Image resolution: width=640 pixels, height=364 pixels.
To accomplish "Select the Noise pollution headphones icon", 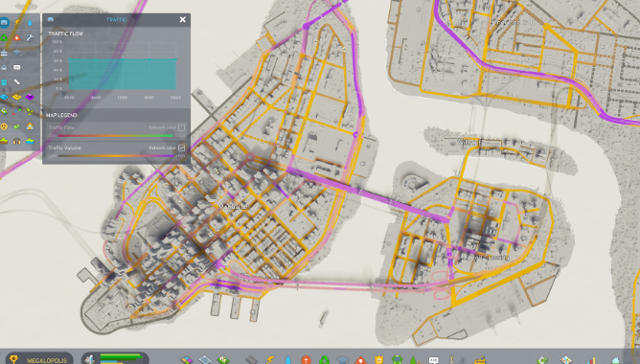I will 16,141.
